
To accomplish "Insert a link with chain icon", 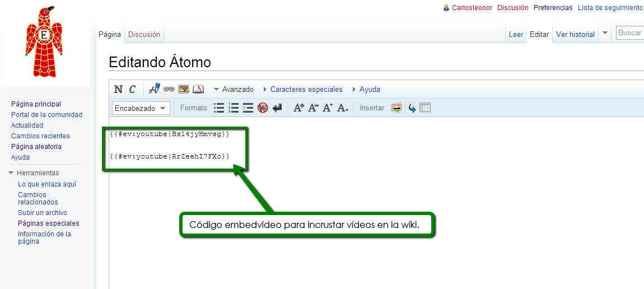I will pos(169,89).
